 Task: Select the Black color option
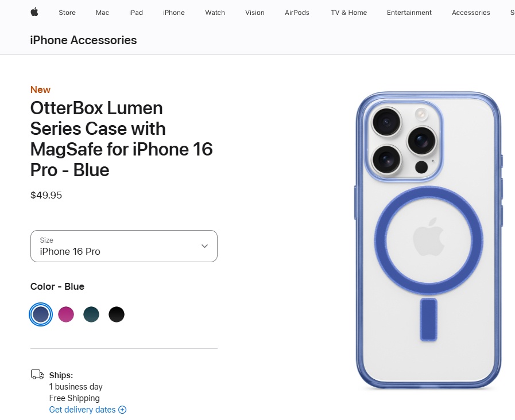point(117,314)
